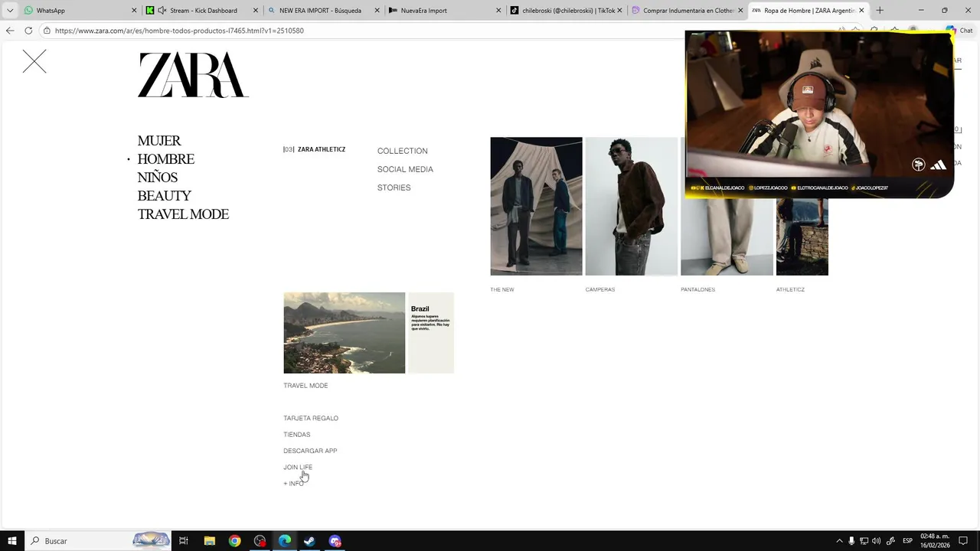Open a new browser tab with plus icon
Image resolution: width=980 pixels, height=551 pixels.
point(880,11)
